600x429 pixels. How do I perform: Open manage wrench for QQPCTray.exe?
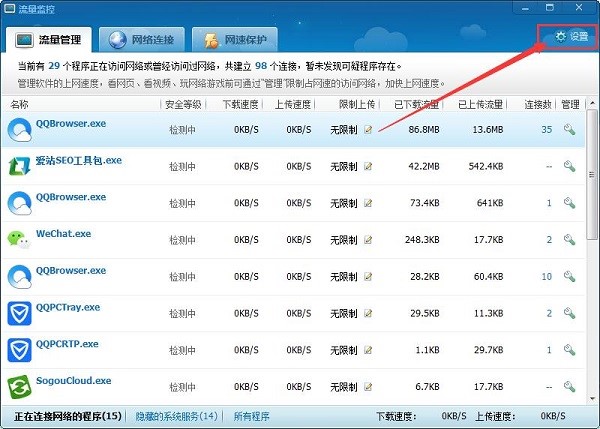(569, 313)
